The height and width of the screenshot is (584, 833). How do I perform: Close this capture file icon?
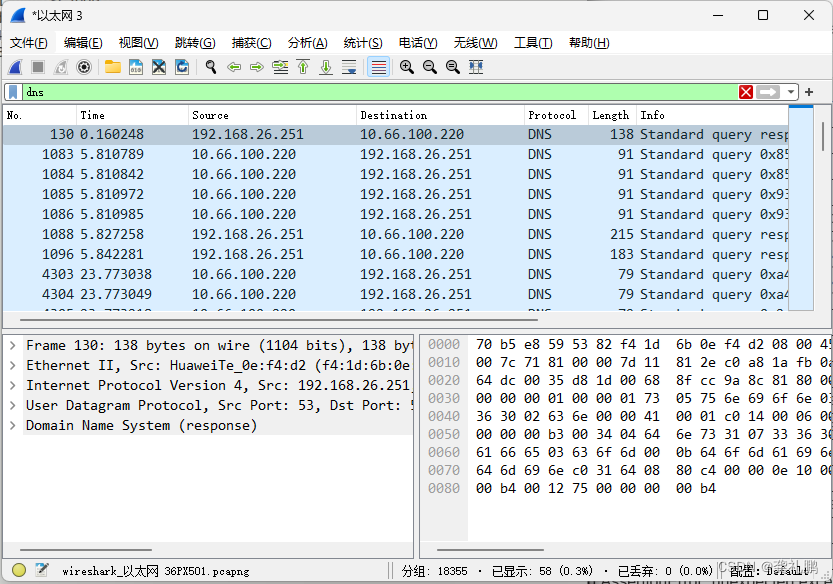coord(159,67)
